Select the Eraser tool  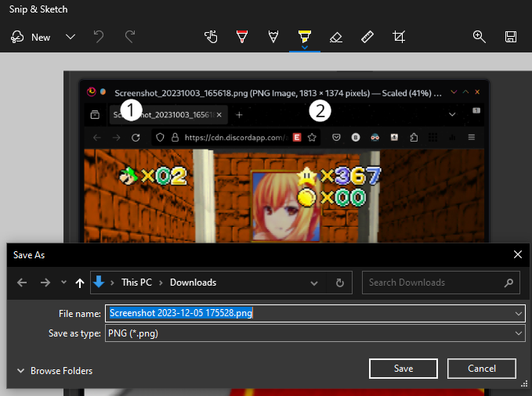tap(336, 37)
